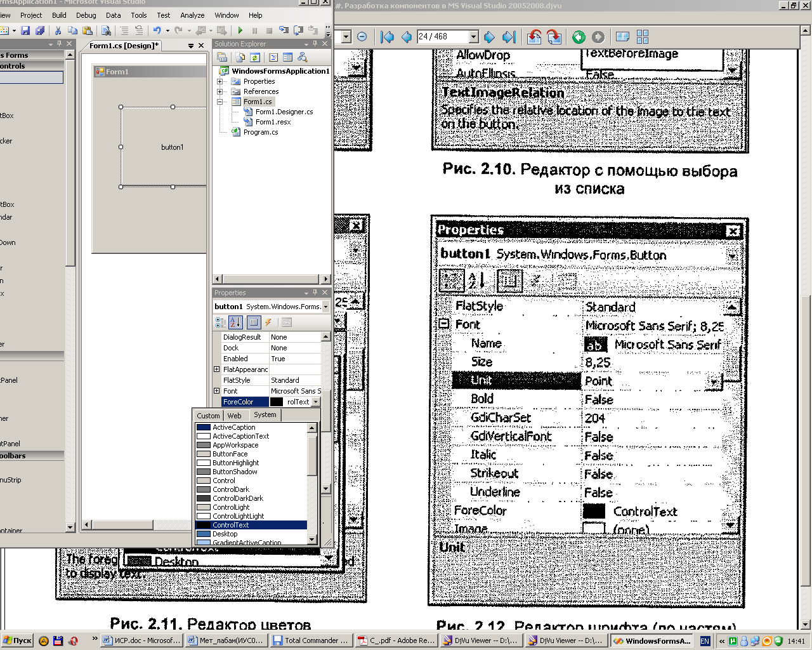The image size is (812, 650).
Task: Toggle auto-hide pin on Properties panel
Action: (x=315, y=293)
